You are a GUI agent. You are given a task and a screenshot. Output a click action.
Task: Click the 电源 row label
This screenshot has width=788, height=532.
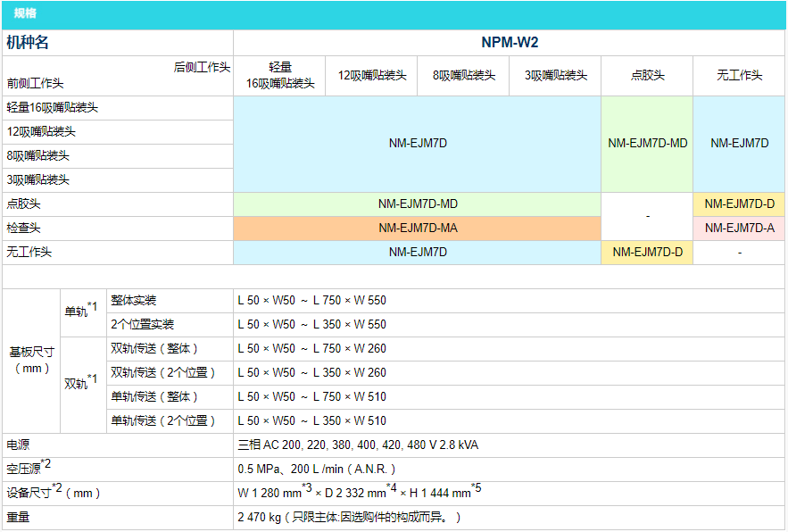coord(18,445)
